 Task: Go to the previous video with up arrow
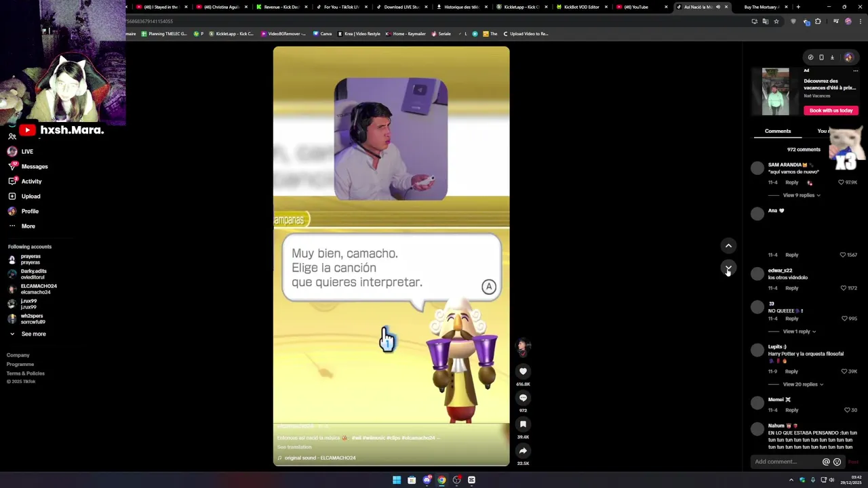pos(728,245)
